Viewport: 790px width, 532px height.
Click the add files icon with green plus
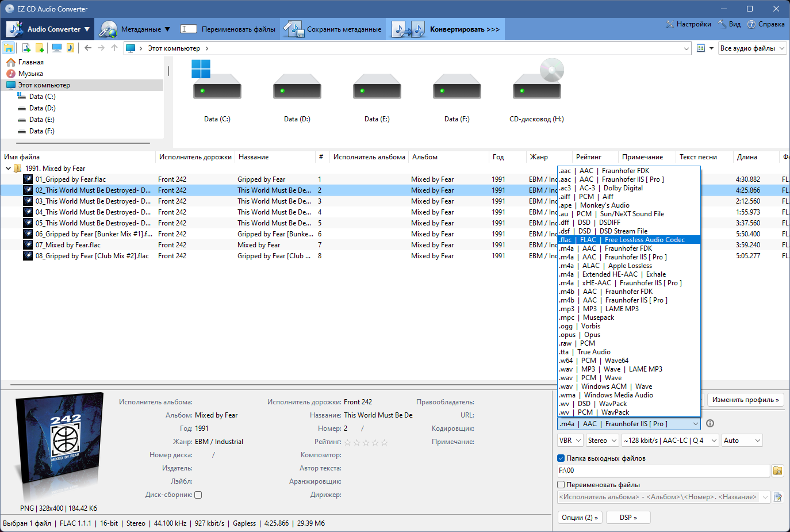coord(26,48)
